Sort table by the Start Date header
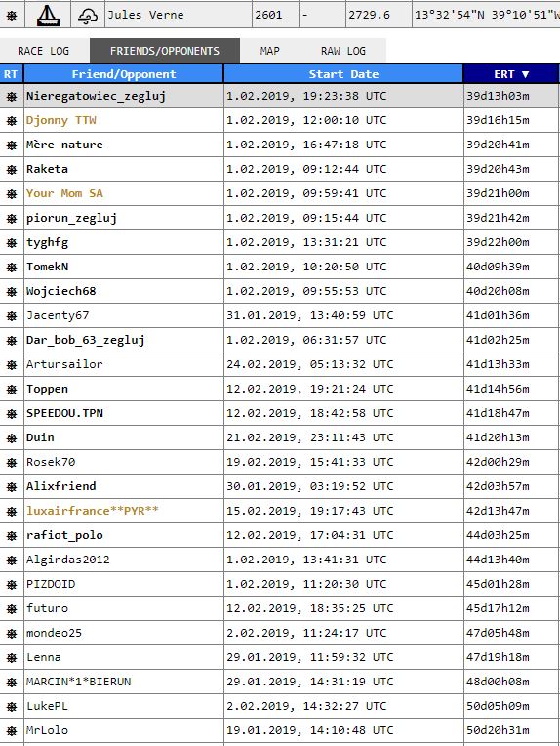Viewport: 560px width, 746px height. click(x=343, y=74)
